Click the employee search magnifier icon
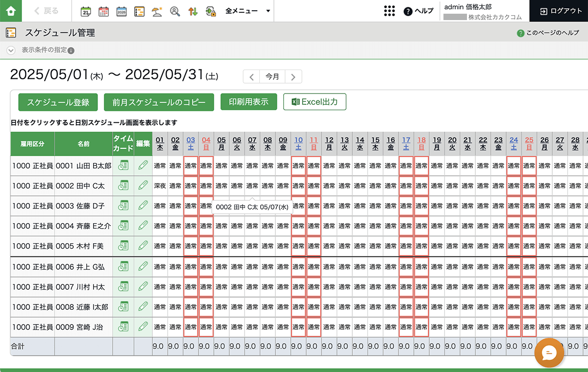Image resolution: width=588 pixels, height=372 pixels. pyautogui.click(x=175, y=11)
